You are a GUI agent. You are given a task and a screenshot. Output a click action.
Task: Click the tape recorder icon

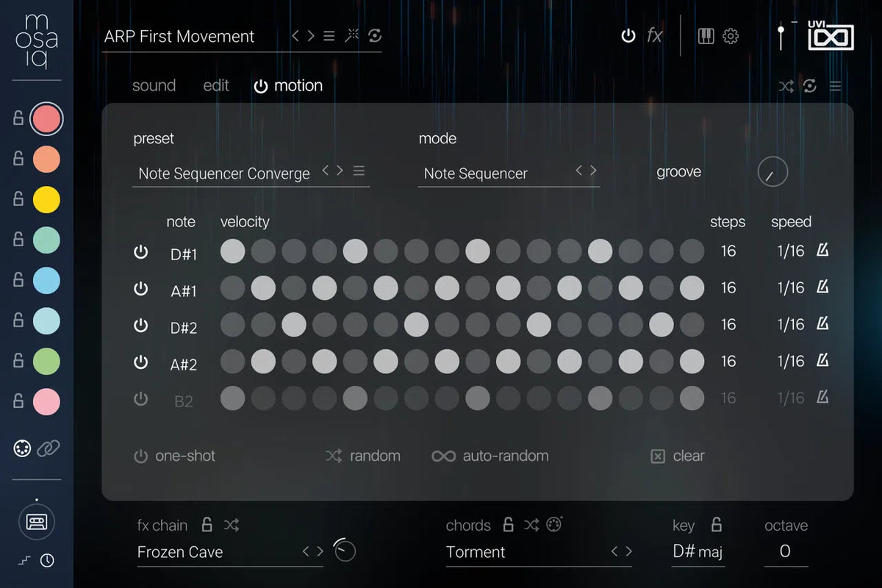click(x=36, y=522)
